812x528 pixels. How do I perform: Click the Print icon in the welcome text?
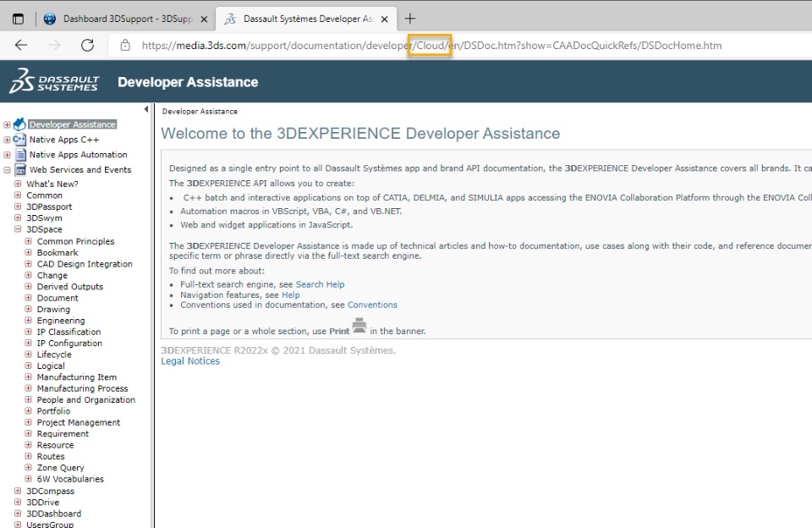[x=359, y=326]
